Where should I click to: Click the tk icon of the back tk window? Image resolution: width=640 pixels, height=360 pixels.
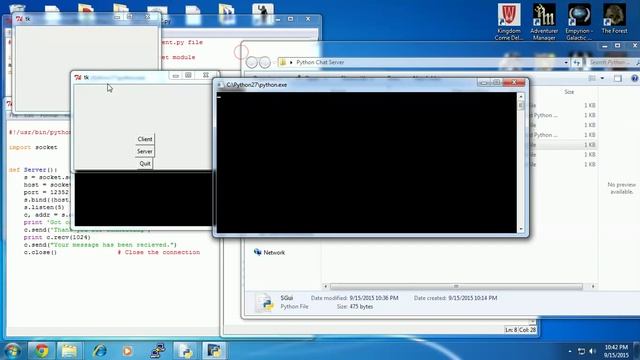[x=19, y=19]
